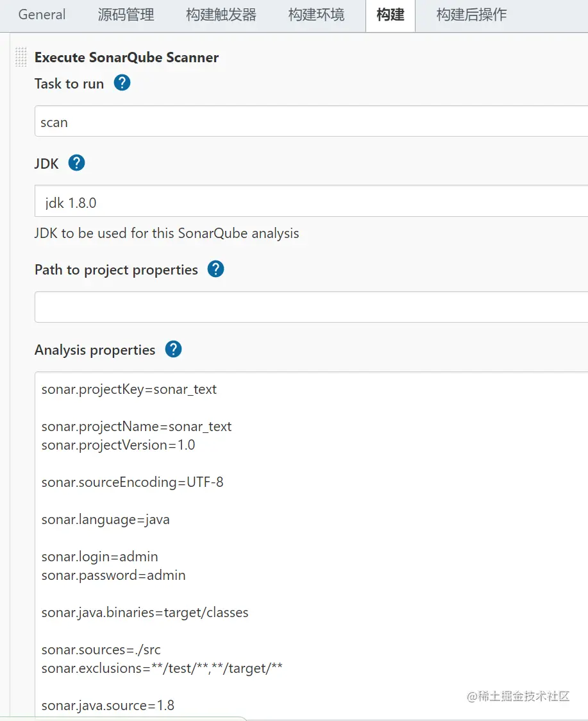Place cursor on sonar.exclusions line
Screen dimensions: 588x721
click(162, 668)
